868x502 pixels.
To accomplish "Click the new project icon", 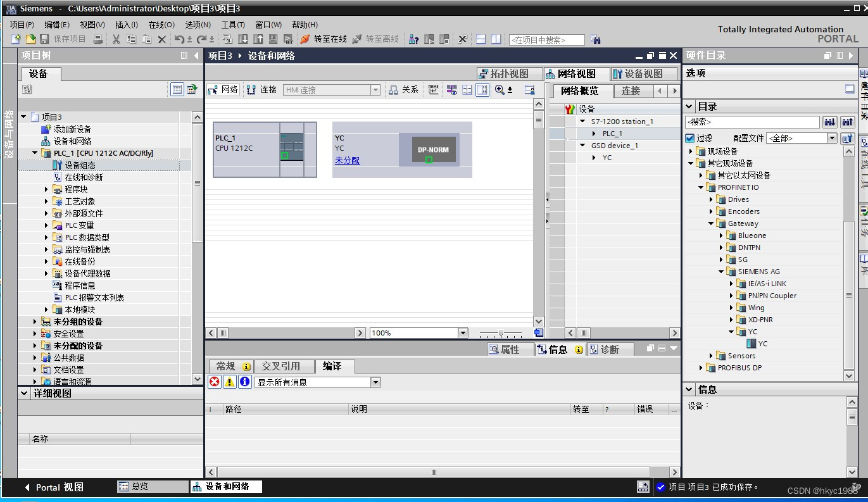I will click(x=16, y=39).
